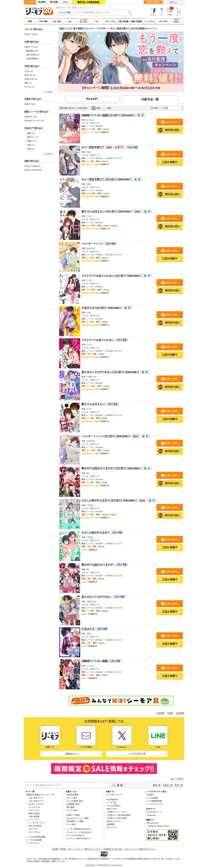Click the search magnifier icon
Image resolution: width=208 pixels, height=868 pixels.
coord(129,12)
